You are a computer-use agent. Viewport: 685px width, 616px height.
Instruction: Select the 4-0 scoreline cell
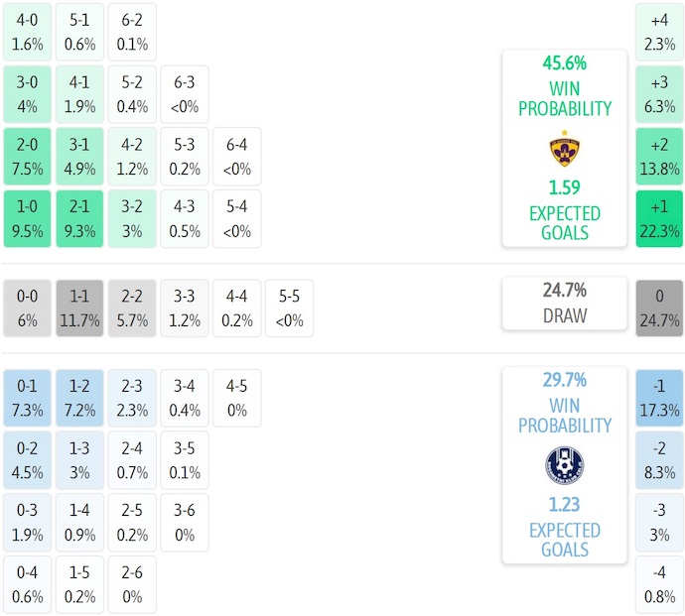[29, 32]
